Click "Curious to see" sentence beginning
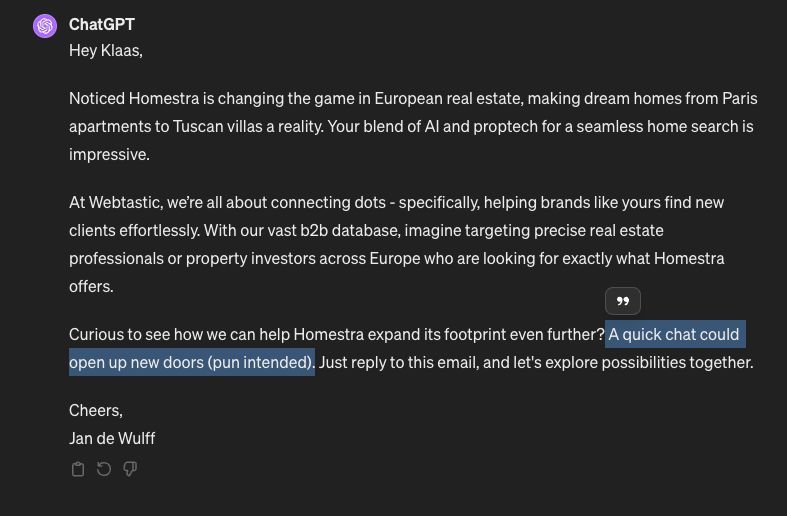 coord(119,334)
